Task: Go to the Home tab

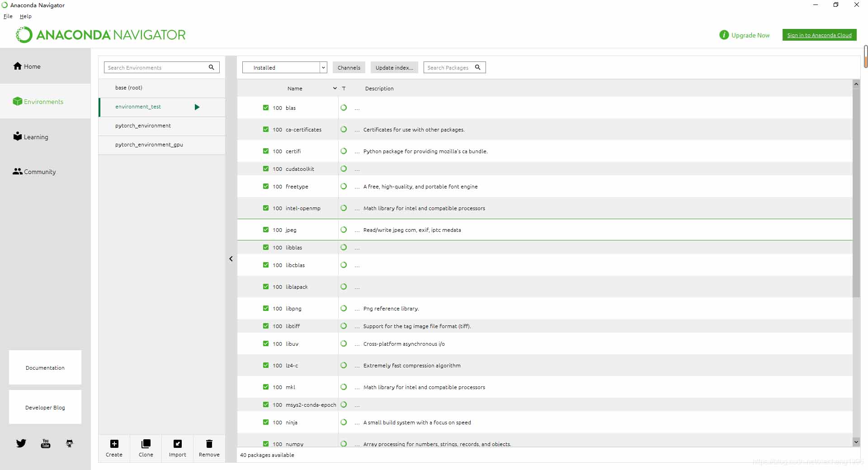Action: point(45,66)
